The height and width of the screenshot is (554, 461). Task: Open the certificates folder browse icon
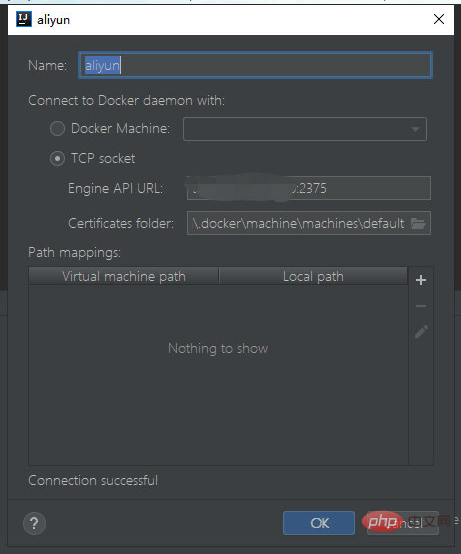(418, 223)
